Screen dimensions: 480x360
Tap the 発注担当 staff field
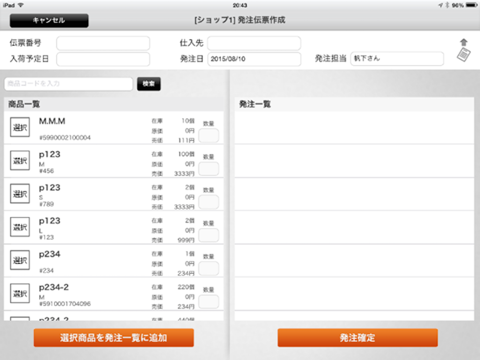397,58
